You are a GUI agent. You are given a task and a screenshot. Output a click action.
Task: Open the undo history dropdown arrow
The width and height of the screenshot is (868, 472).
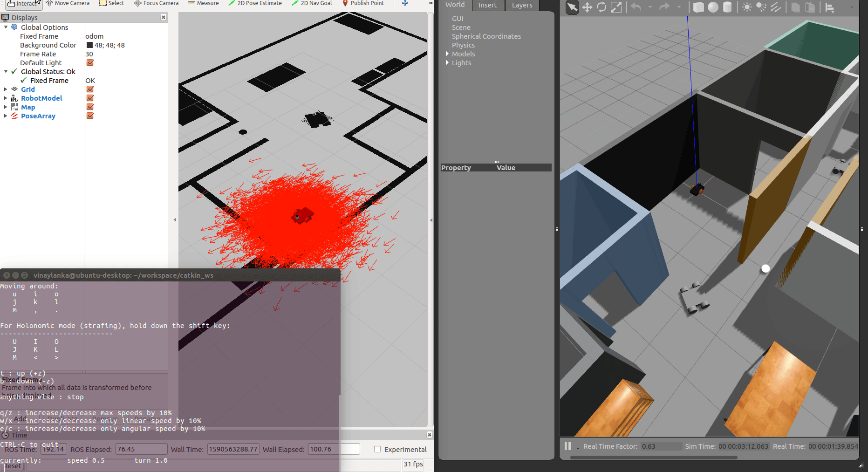[x=650, y=7]
